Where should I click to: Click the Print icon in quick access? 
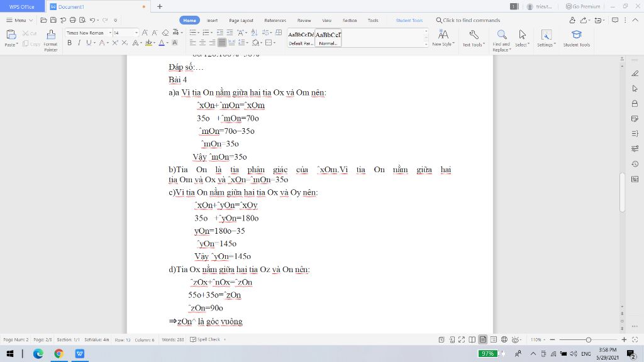point(73,20)
